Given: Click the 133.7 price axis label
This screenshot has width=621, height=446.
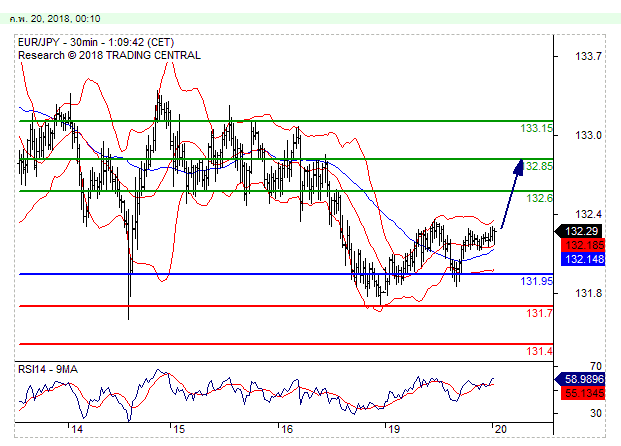Looking at the screenshot, I should click(x=588, y=56).
